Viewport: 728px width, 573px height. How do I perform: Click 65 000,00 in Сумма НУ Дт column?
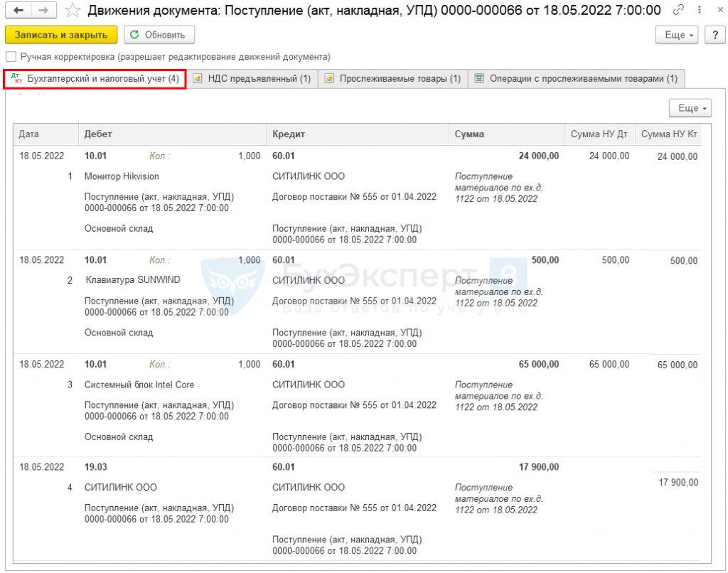point(609,365)
